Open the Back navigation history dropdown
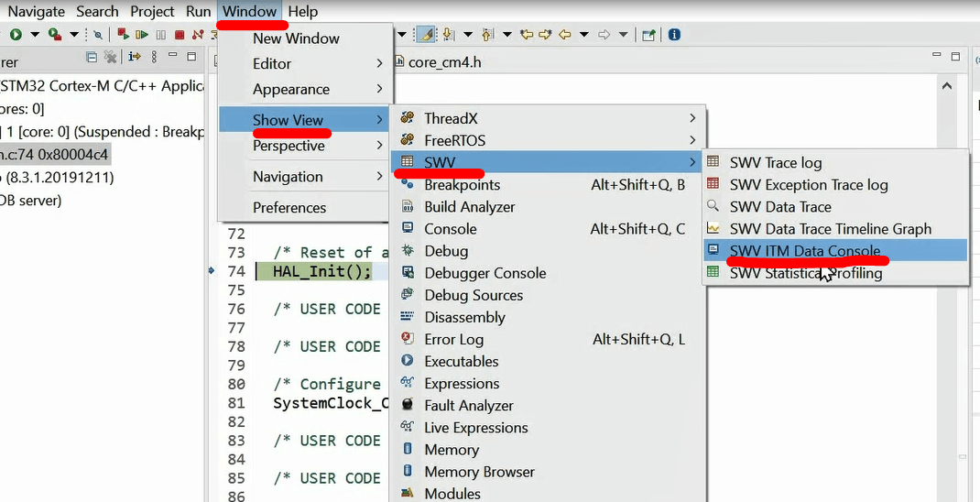The height and width of the screenshot is (502, 980). click(583, 35)
